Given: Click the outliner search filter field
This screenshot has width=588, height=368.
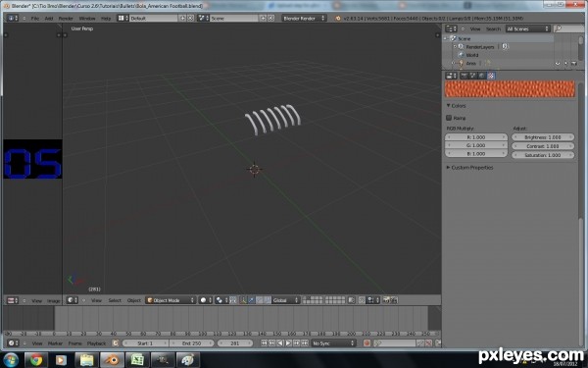Looking at the screenshot, I should [568, 28].
